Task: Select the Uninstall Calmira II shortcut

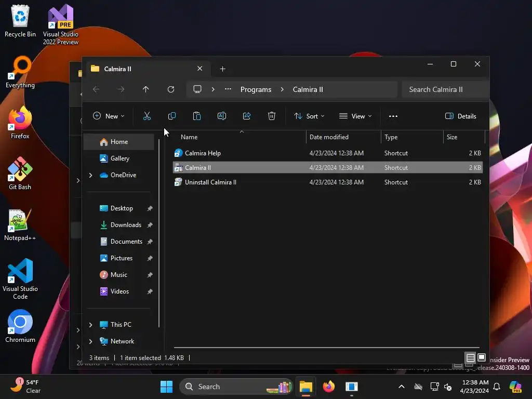Action: pos(328,182)
